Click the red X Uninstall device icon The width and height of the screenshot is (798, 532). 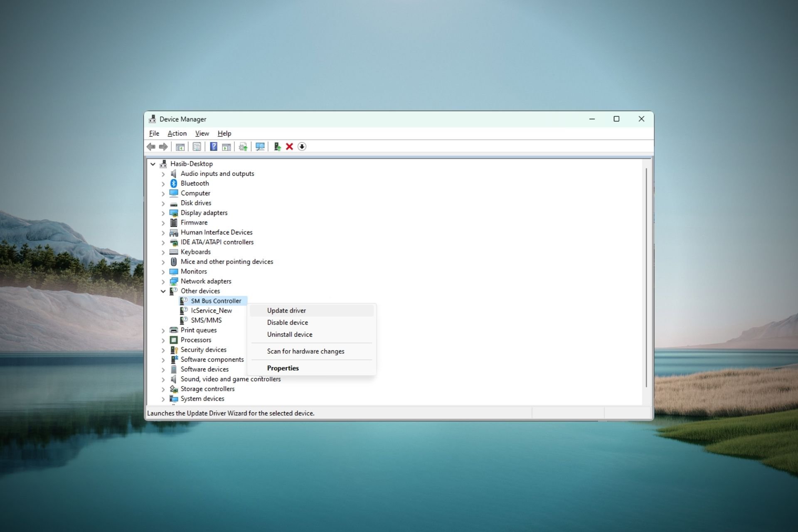pos(290,147)
